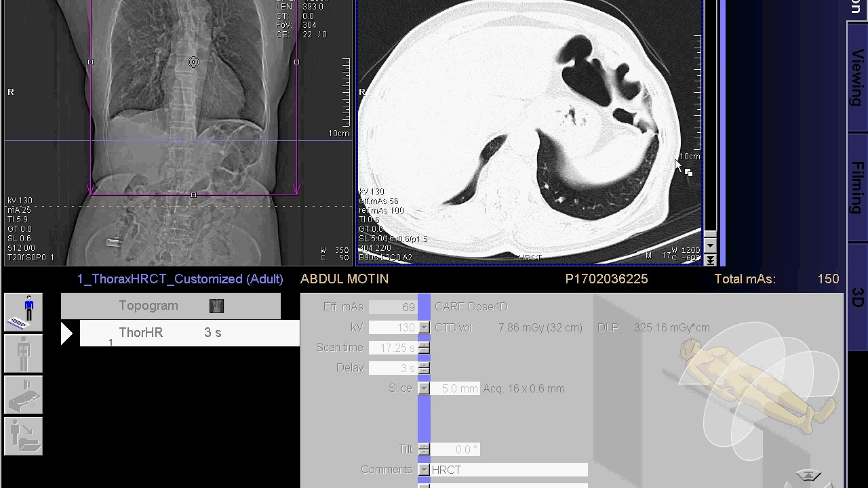This screenshot has height=488, width=868.
Task: Select the ThorHR scan entry
Action: coord(190,333)
